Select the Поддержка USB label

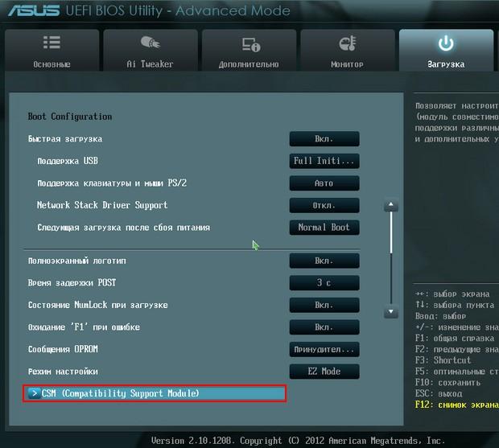[68, 161]
